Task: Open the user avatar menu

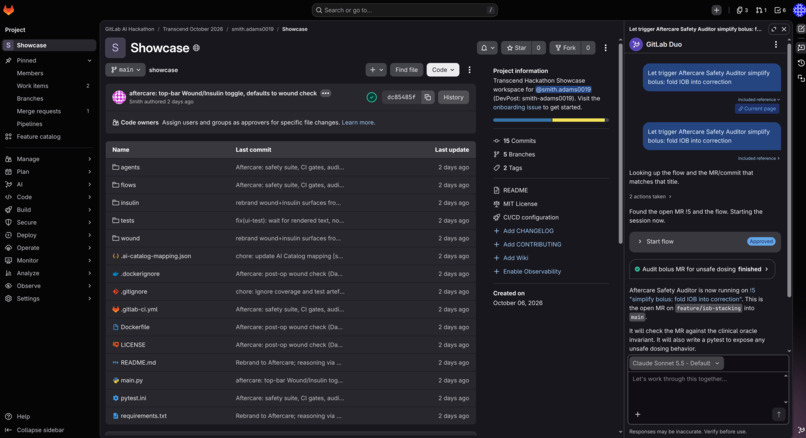Action: click(x=799, y=10)
